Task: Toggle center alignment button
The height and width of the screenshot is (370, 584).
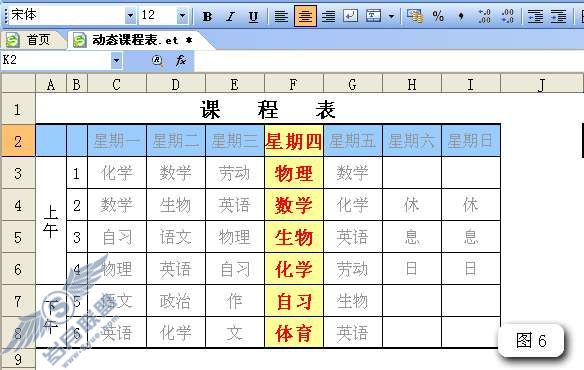Action: tap(305, 16)
